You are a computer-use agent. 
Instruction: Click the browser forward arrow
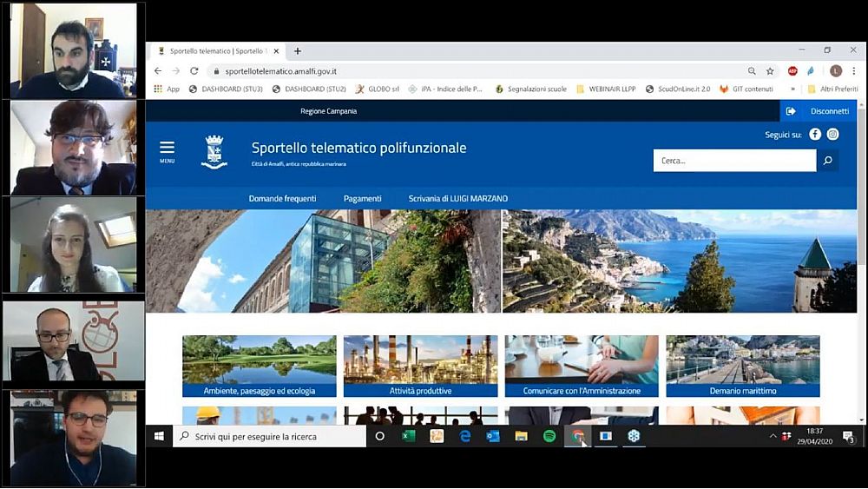[176, 71]
